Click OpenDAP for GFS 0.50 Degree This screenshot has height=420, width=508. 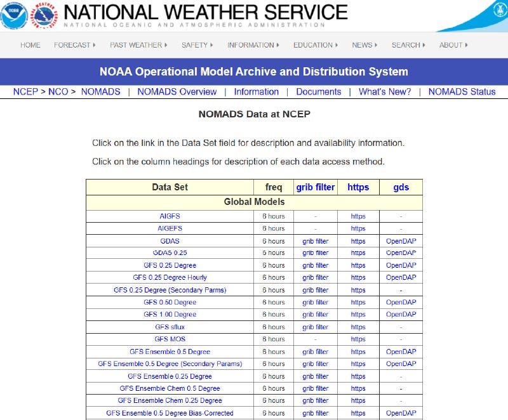[x=401, y=302]
